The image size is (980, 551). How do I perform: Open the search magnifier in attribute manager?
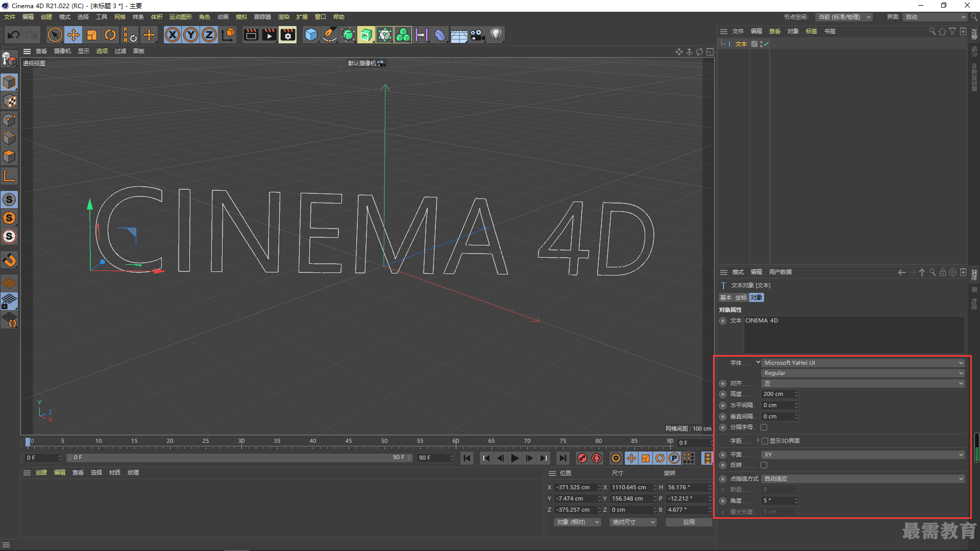[x=933, y=272]
